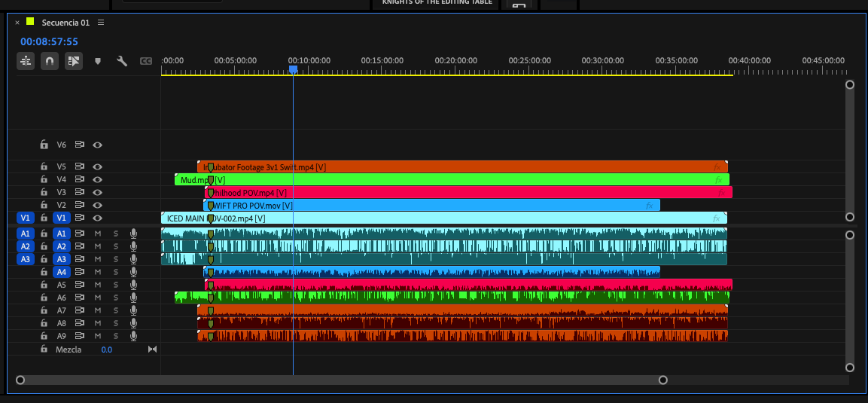Select Incubator Footage 3v1 Swift.mp4 video clip
Image resolution: width=868 pixels, height=403 pixels.
point(462,166)
